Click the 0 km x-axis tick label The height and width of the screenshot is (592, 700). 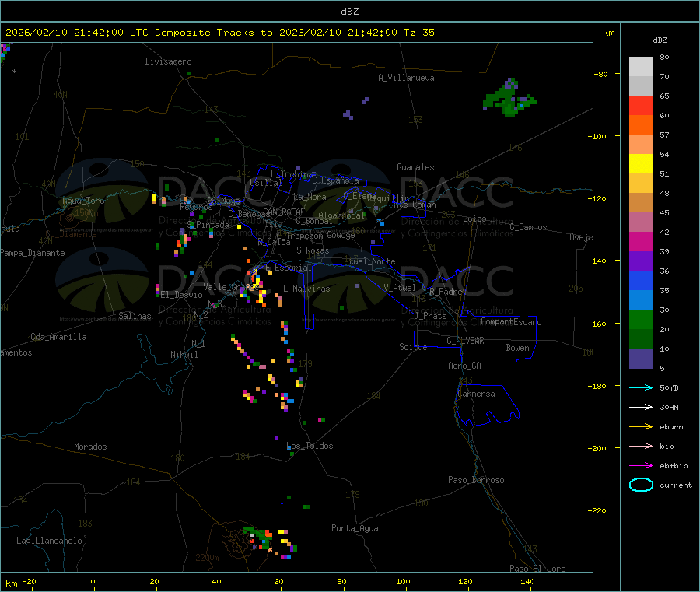(93, 581)
